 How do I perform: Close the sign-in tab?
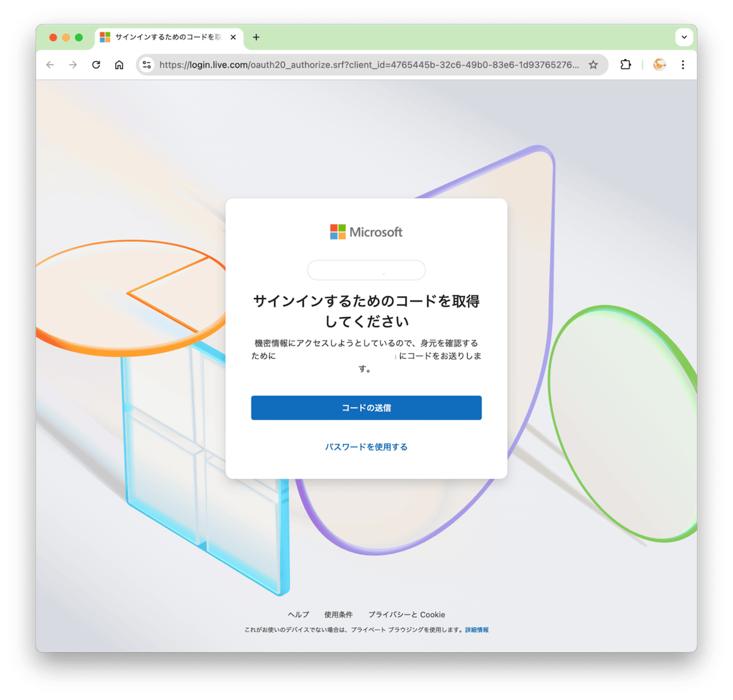click(233, 37)
